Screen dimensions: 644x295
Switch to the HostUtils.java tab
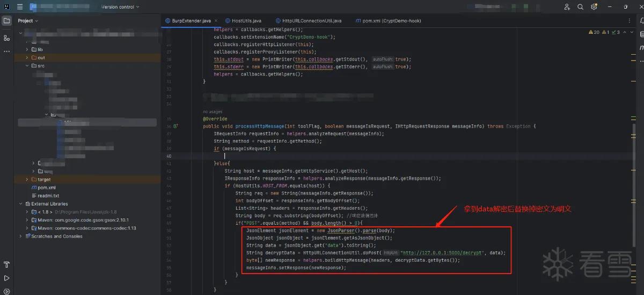[243, 21]
